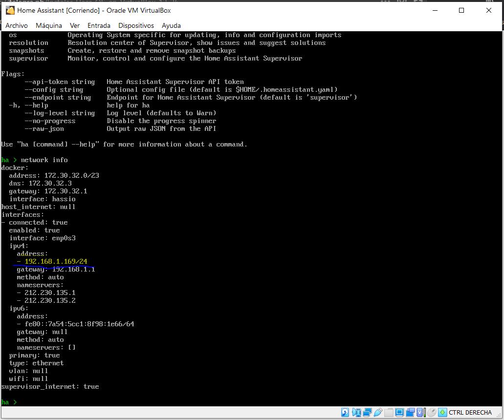The height and width of the screenshot is (420, 504).
Task: Open the Máquina menu
Action: click(x=49, y=25)
